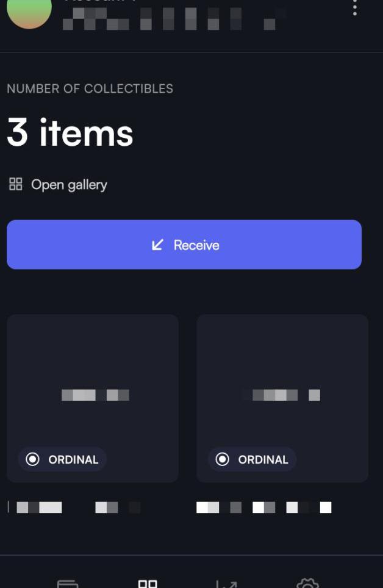Viewport: 383px width, 588px height.
Task: Select the blurred title under first collectible
Action: point(74,507)
